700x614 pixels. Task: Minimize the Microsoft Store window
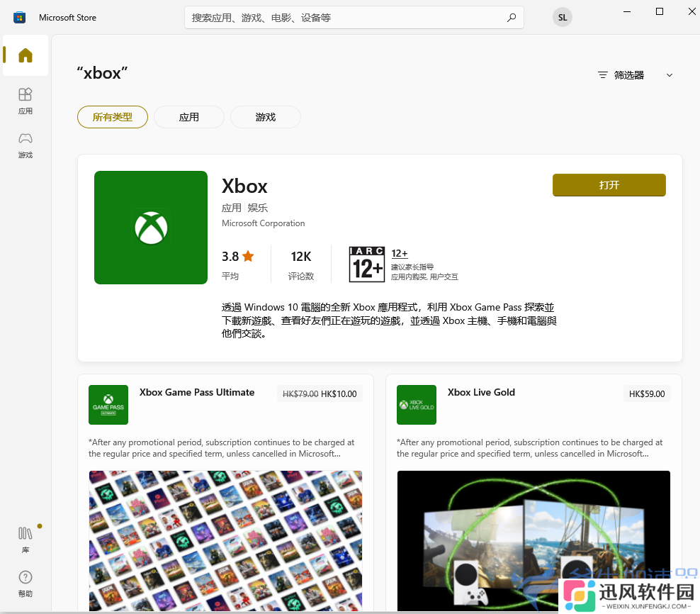pos(627,11)
